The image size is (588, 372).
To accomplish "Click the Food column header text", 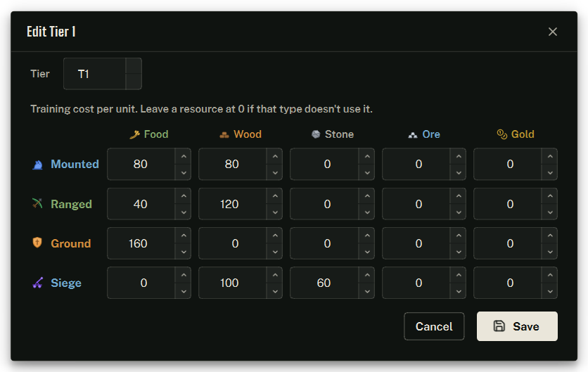I will (x=156, y=134).
